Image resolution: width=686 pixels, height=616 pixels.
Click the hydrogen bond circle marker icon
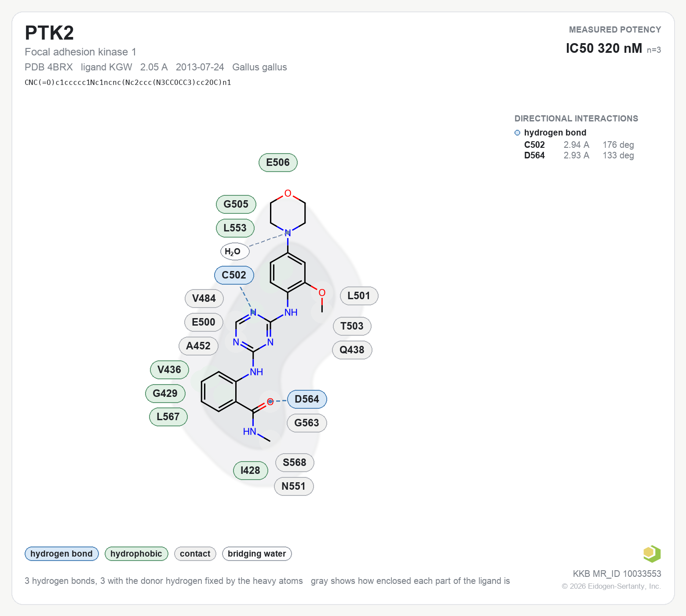517,132
